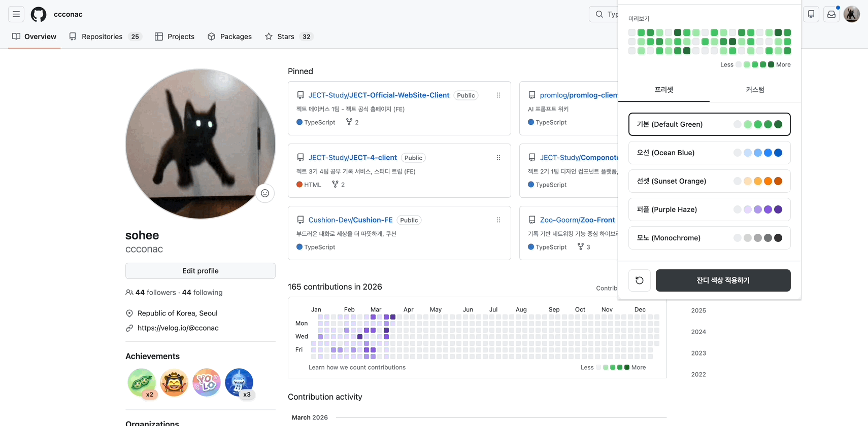Open the Overview tab
The width and height of the screenshot is (868, 426).
[35, 37]
